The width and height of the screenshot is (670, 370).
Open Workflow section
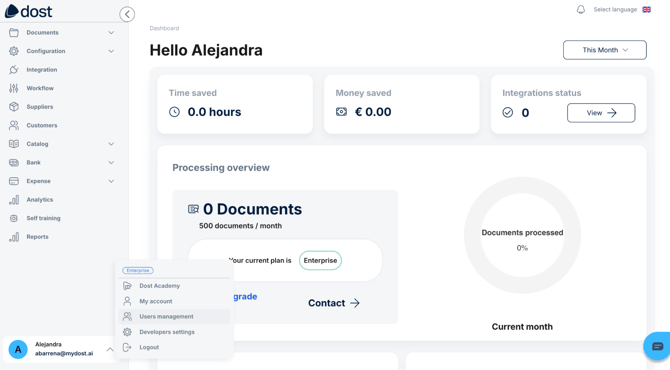pos(40,88)
